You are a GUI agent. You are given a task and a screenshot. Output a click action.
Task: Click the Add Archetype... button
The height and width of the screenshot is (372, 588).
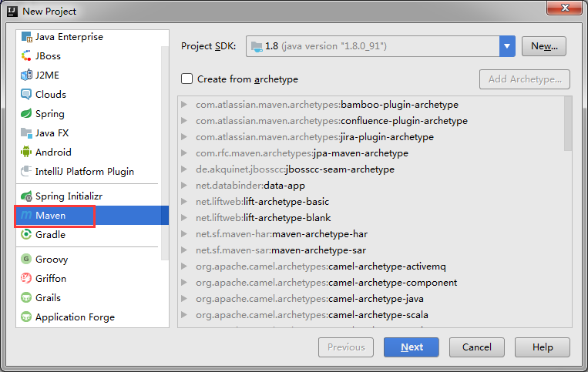tap(525, 79)
